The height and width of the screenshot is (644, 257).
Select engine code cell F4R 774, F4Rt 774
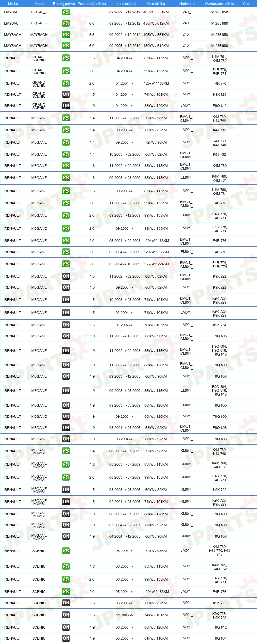tap(220, 265)
